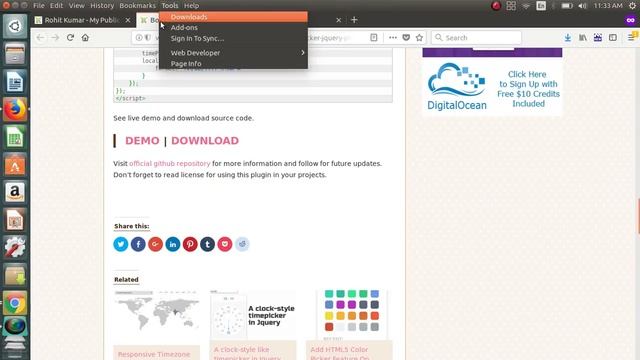Viewport: 640px width, 360px height.
Task: Share this post on LinkedIn
Action: (173, 244)
